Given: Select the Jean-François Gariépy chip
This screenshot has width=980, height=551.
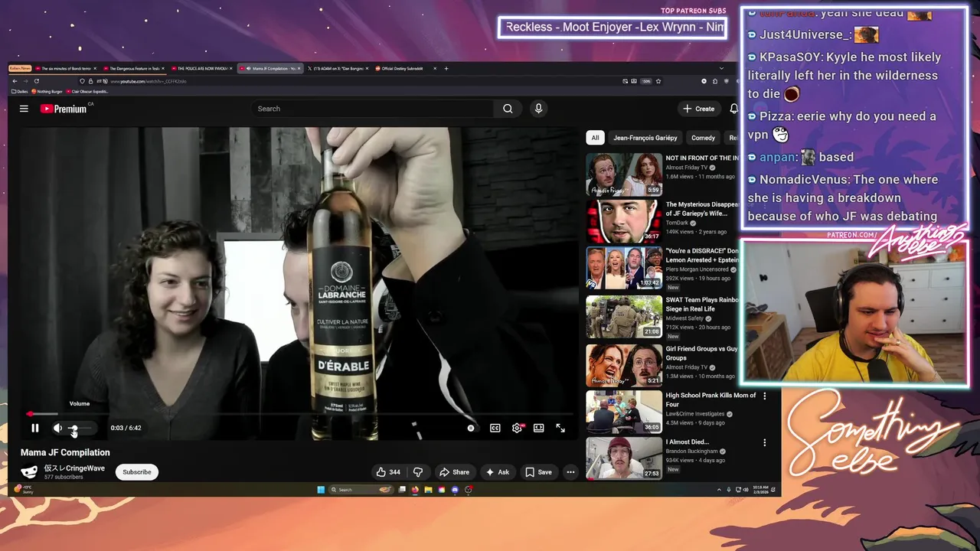Looking at the screenshot, I should (645, 138).
